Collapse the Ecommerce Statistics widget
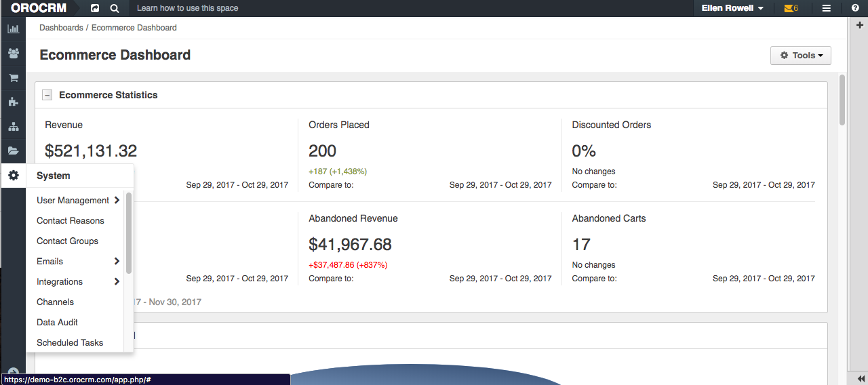Image resolution: width=868 pixels, height=385 pixels. (47, 95)
